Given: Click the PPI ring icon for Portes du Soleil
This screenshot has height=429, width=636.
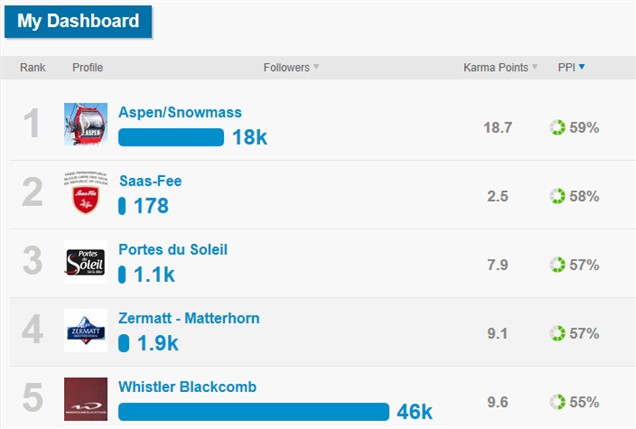Looking at the screenshot, I should point(557,265).
